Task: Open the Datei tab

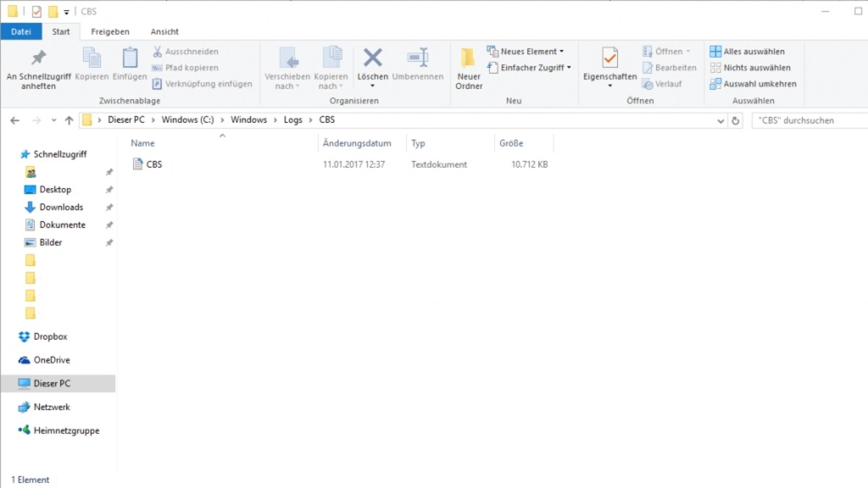Action: point(21,32)
